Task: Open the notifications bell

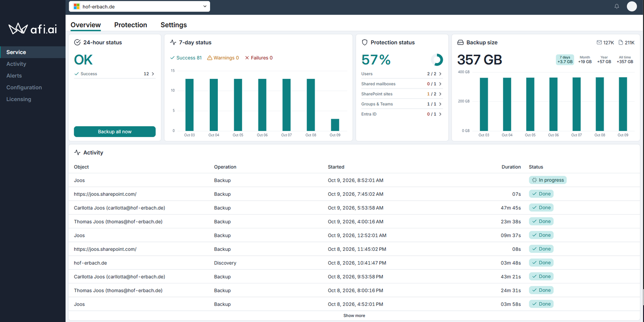Action: [617, 6]
